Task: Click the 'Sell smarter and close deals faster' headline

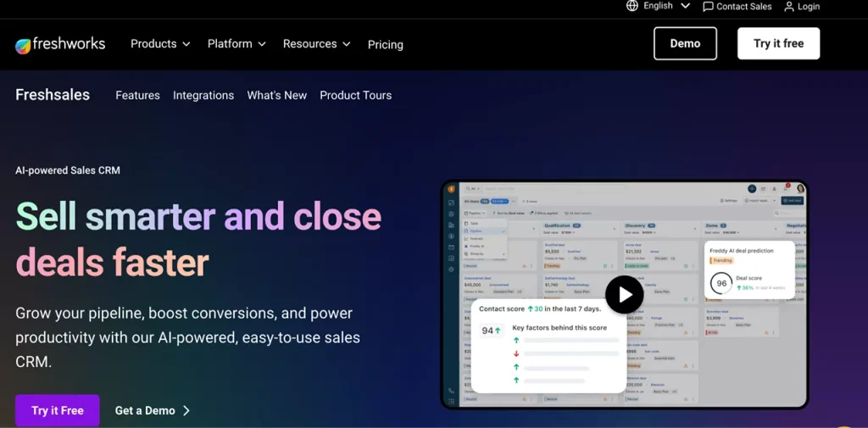Action: (198, 239)
